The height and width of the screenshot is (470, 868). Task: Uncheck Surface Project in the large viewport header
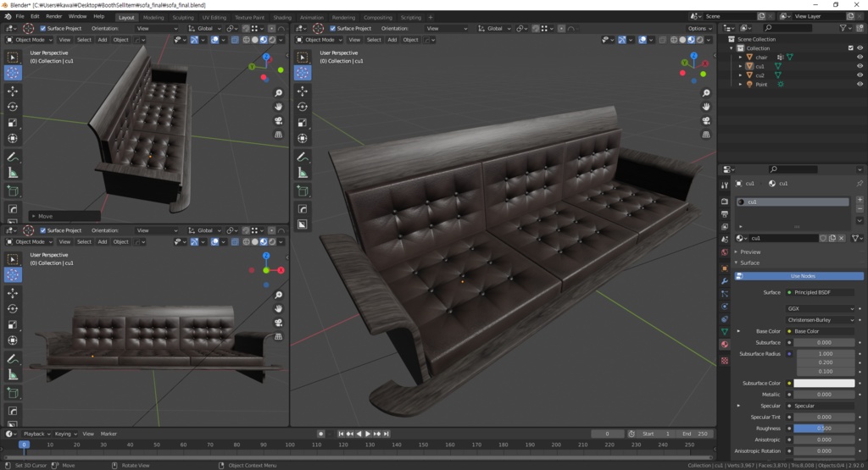(332, 29)
